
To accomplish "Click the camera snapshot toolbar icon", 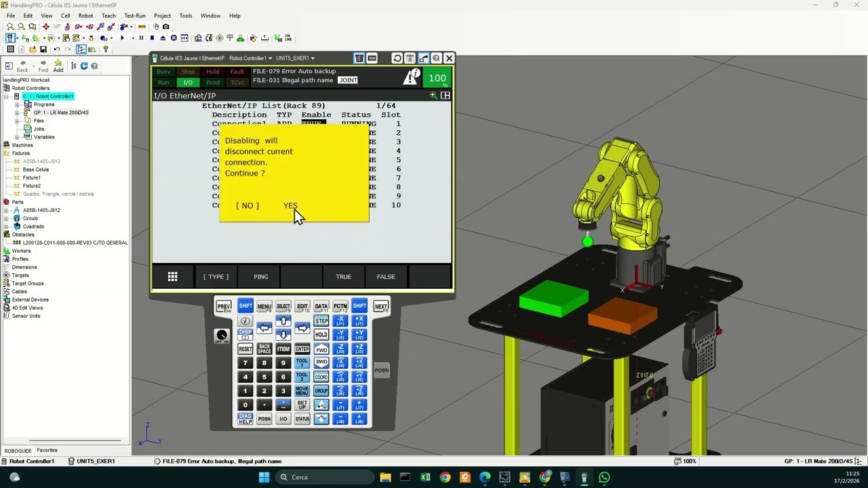I will click(x=165, y=27).
